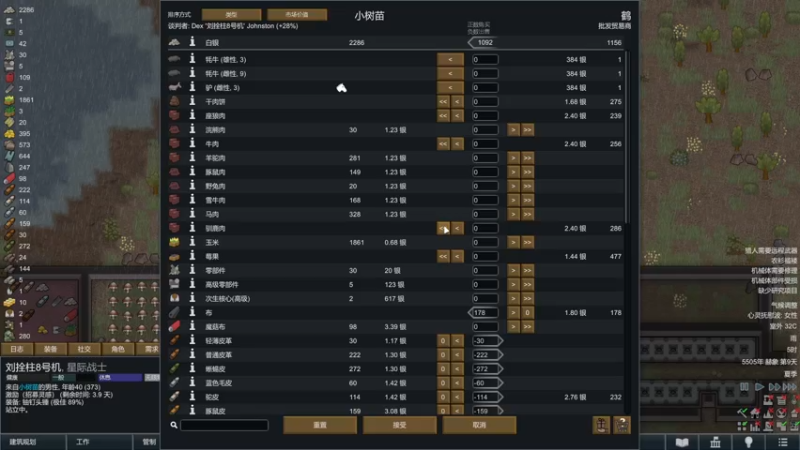Click the 取消 cancel button
This screenshot has width=800, height=450.
point(479,425)
